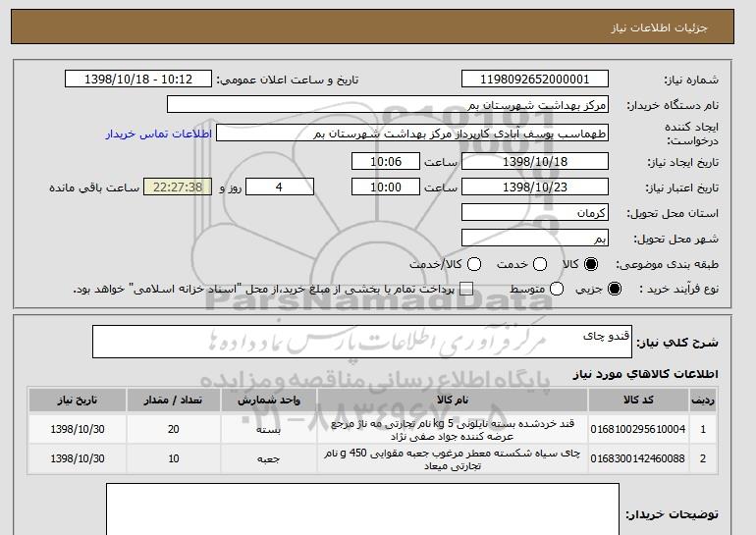Click the واحد شمارش column header
Image resolution: width=756 pixels, height=535 pixels.
[x=269, y=401]
